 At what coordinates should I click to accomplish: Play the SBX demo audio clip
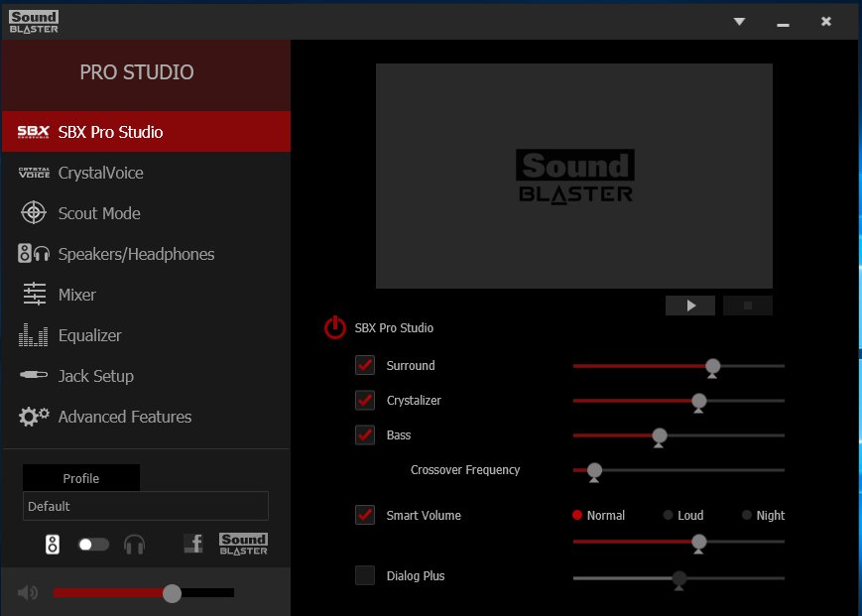click(690, 306)
